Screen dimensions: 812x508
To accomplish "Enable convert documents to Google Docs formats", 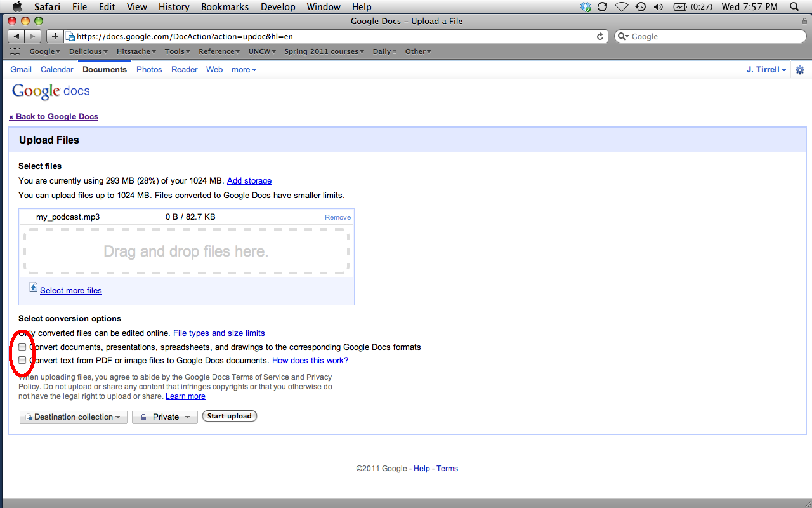I will pyautogui.click(x=22, y=347).
